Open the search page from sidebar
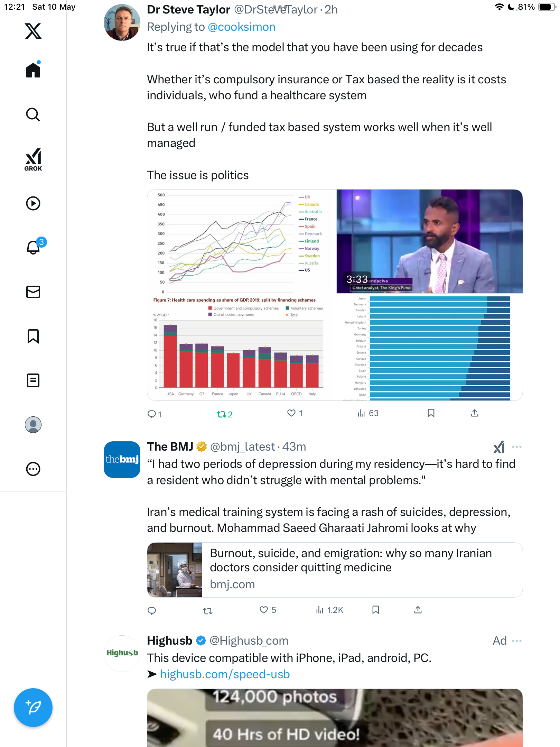This screenshot has height=747, width=560. tap(33, 114)
